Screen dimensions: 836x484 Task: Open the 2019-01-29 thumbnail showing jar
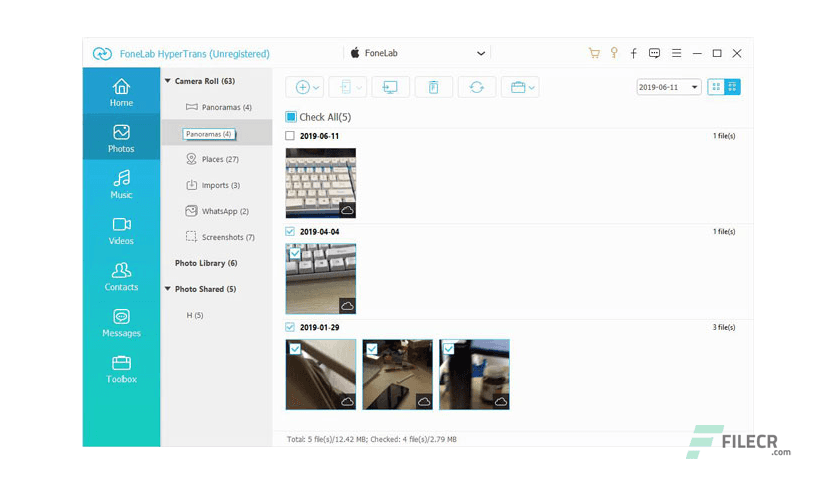[x=474, y=374]
